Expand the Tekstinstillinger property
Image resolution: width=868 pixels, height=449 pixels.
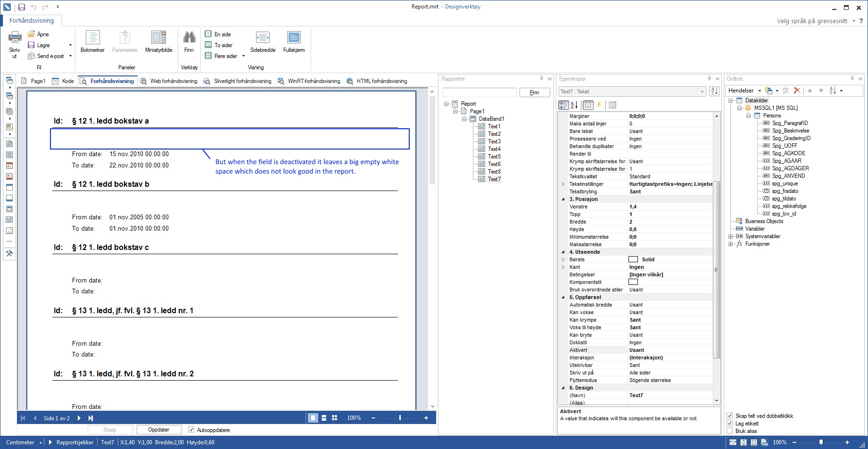coord(563,184)
